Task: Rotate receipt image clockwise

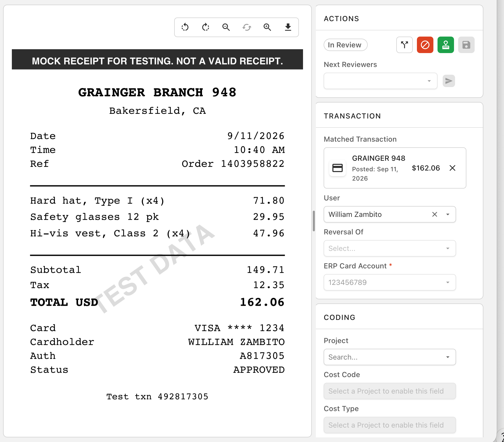Action: [x=206, y=27]
